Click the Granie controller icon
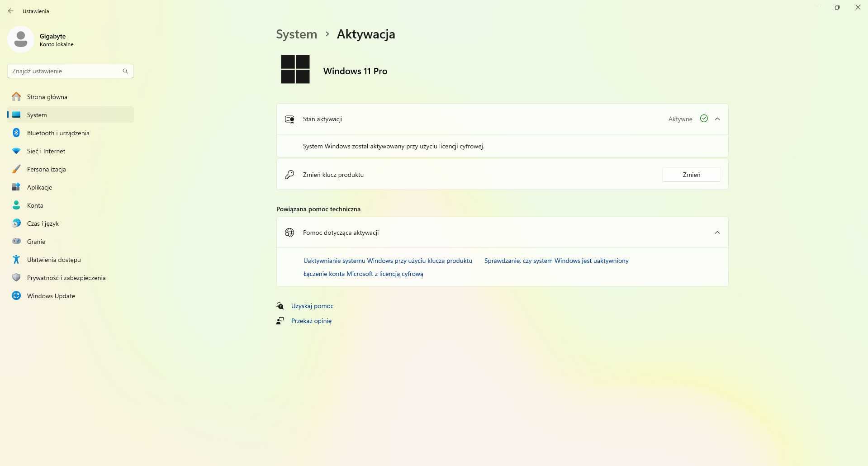 click(16, 241)
